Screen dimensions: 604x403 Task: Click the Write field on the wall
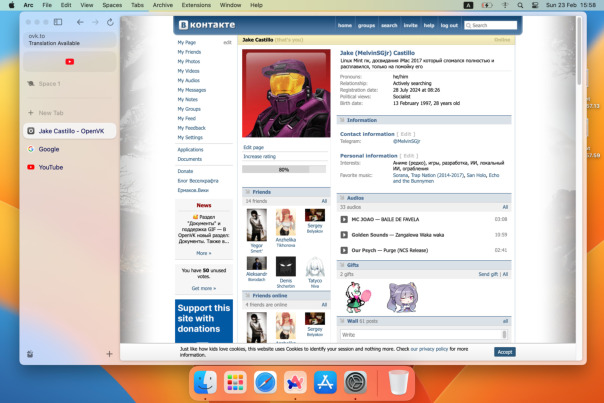click(424, 335)
